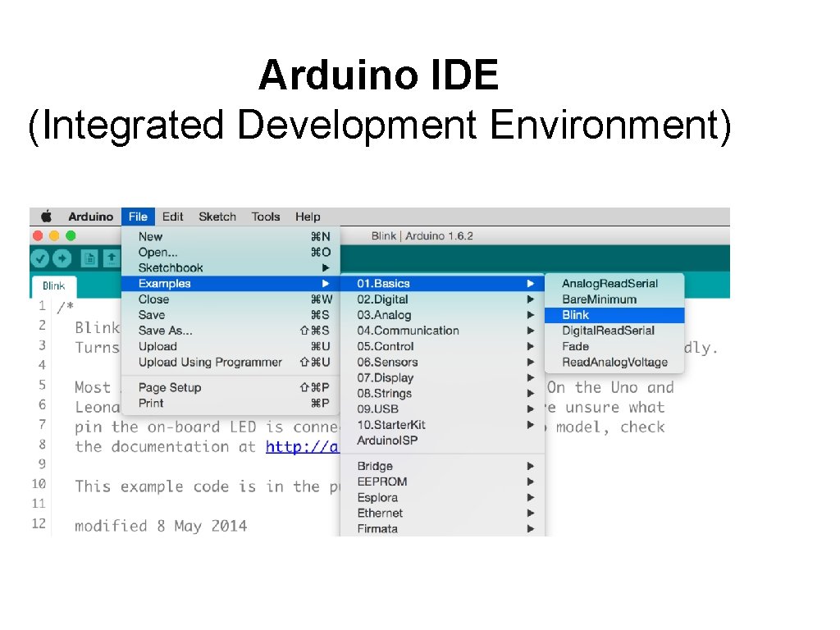Choose Upload from the File menu

231,346
